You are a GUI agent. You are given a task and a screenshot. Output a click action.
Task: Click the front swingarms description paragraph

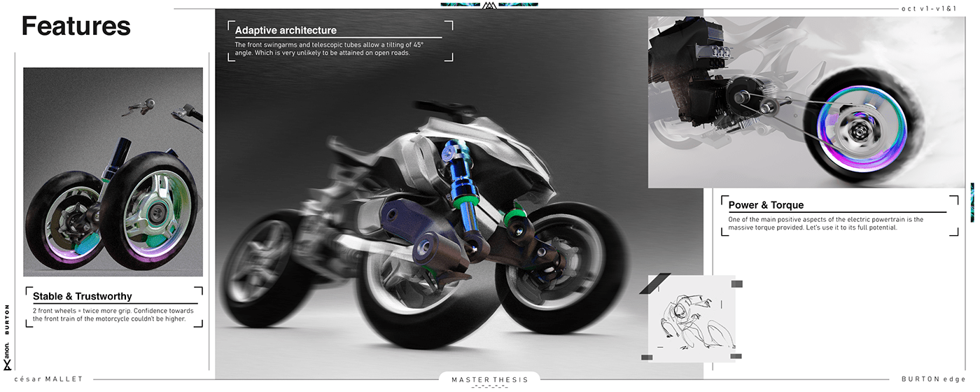point(329,49)
